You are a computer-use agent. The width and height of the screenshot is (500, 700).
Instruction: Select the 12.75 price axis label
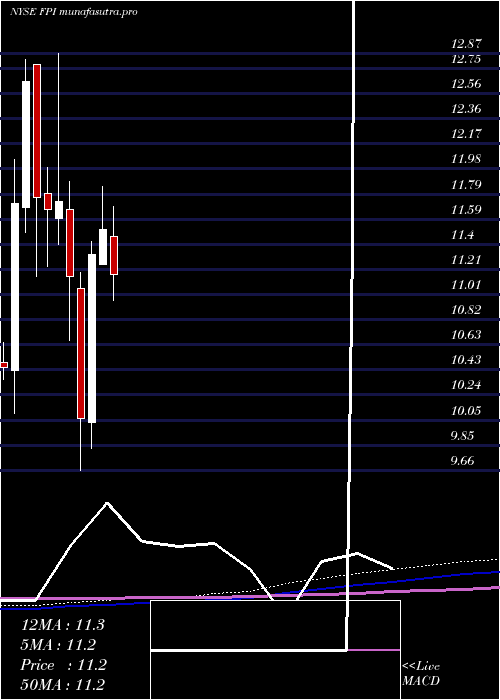(466, 59)
